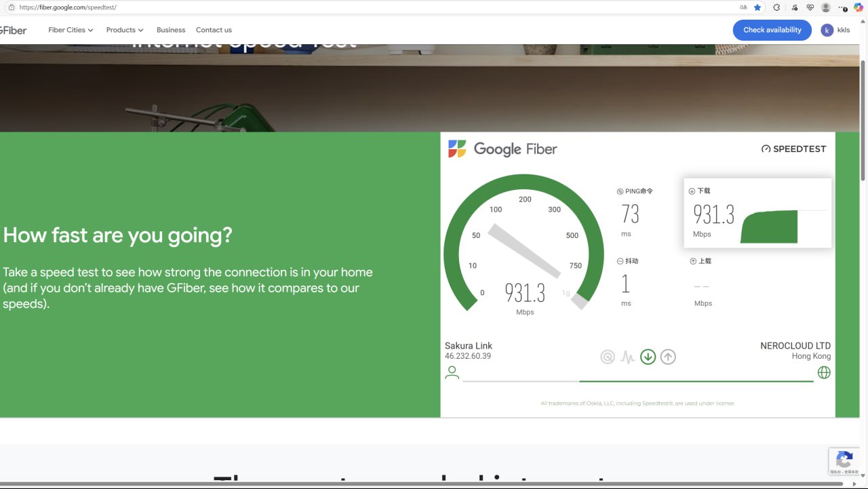This screenshot has height=489, width=868.
Task: Click the URL in the address bar
Action: coord(68,7)
